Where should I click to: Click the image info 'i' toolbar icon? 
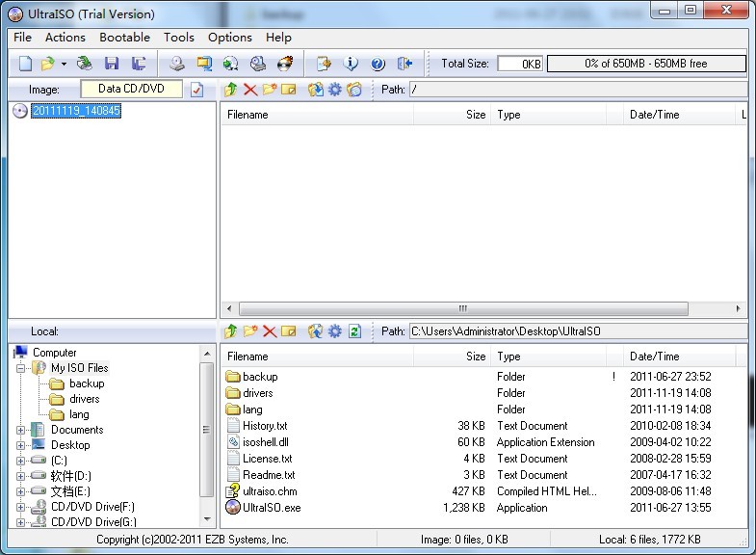pos(351,64)
